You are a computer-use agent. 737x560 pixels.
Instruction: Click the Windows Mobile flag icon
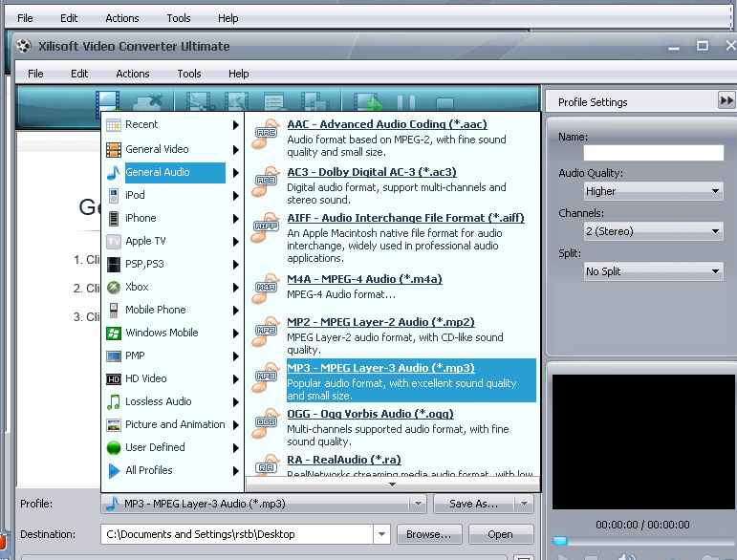[114, 334]
